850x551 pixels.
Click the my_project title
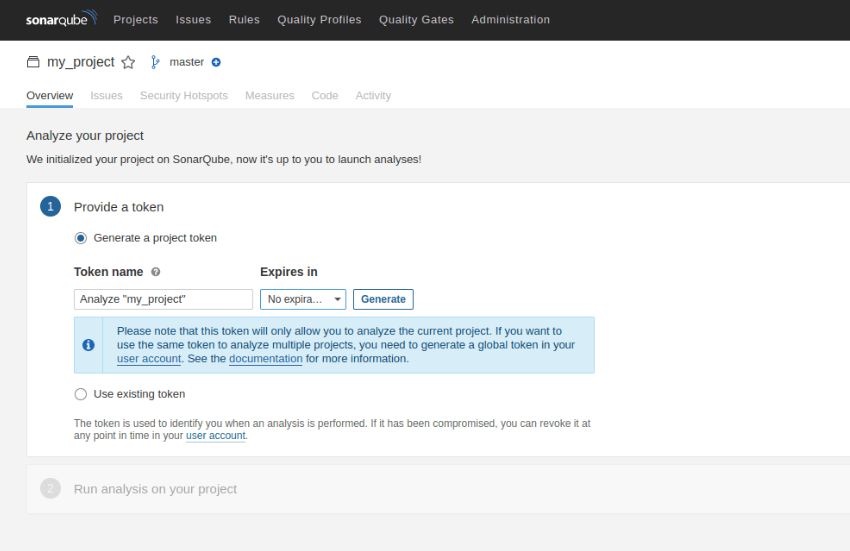click(81, 62)
